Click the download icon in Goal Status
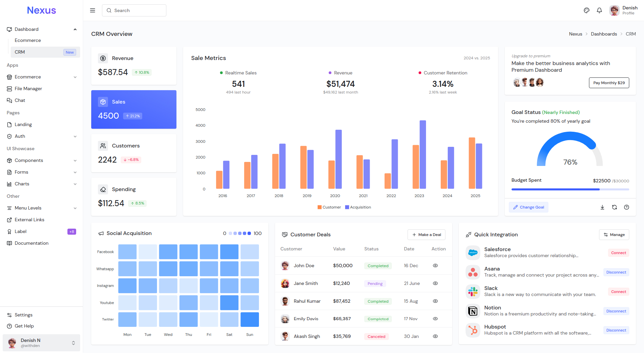The image size is (644, 353). coord(602,207)
